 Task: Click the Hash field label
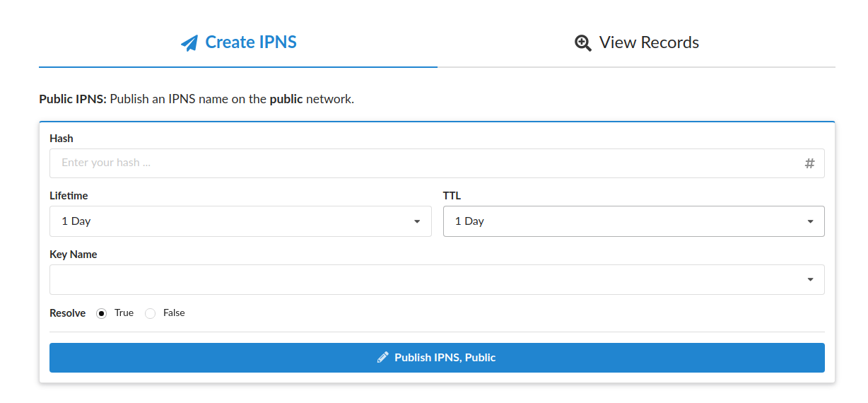(61, 139)
